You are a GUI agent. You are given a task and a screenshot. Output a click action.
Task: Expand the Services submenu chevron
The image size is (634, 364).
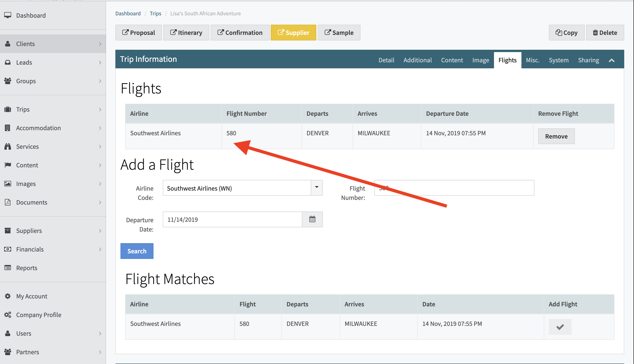[100, 147]
